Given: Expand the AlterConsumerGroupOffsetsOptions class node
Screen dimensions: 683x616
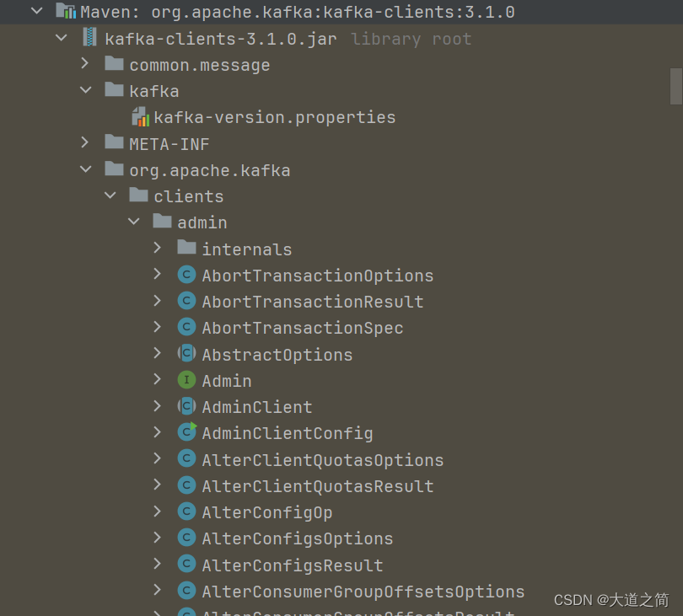Looking at the screenshot, I should [x=157, y=591].
